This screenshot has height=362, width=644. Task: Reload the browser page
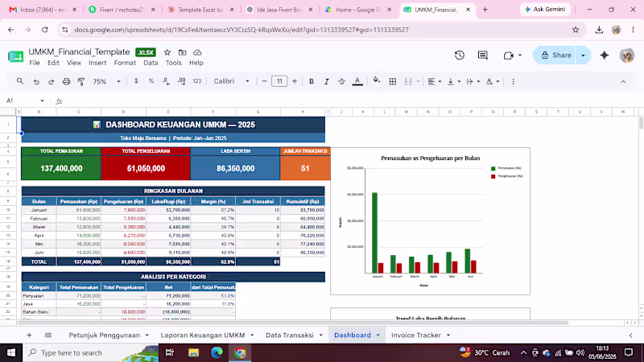(x=45, y=30)
